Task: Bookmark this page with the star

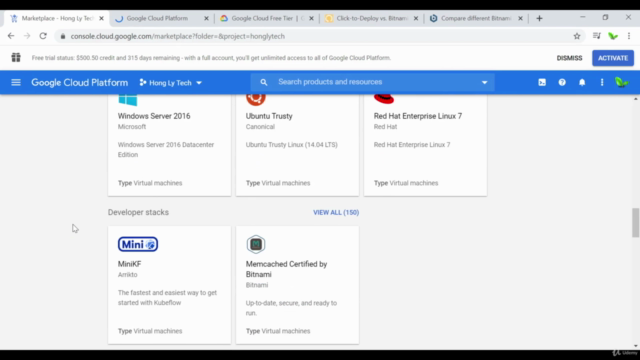Action: pos(577,36)
